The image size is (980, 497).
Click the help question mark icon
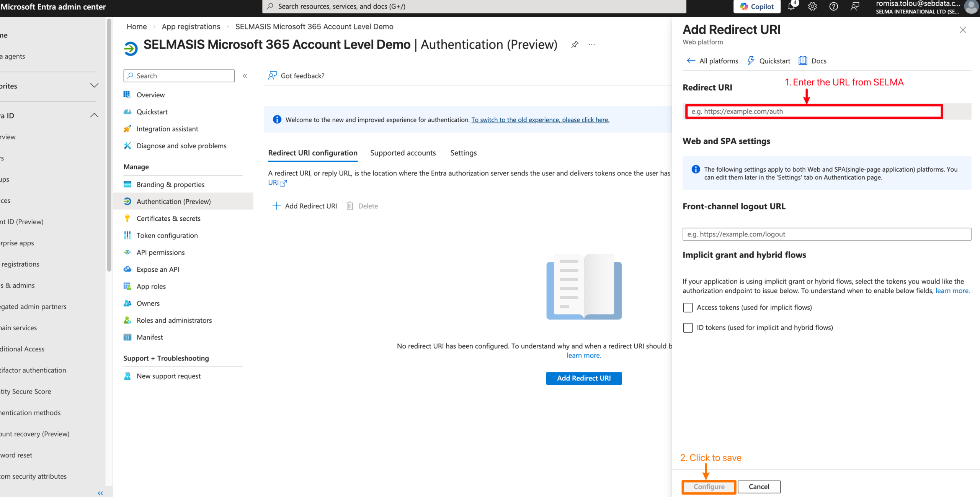833,7
